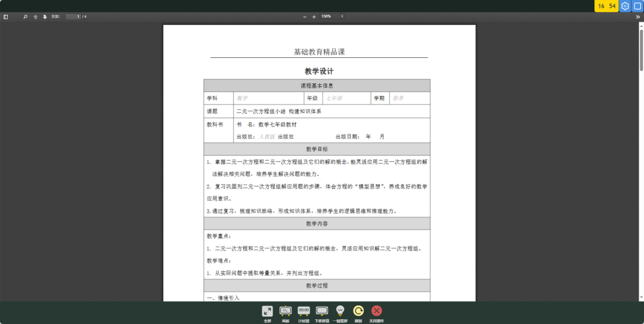The image size is (644, 324).
Task: Click the 教科书 label cell
Action: pos(219,130)
